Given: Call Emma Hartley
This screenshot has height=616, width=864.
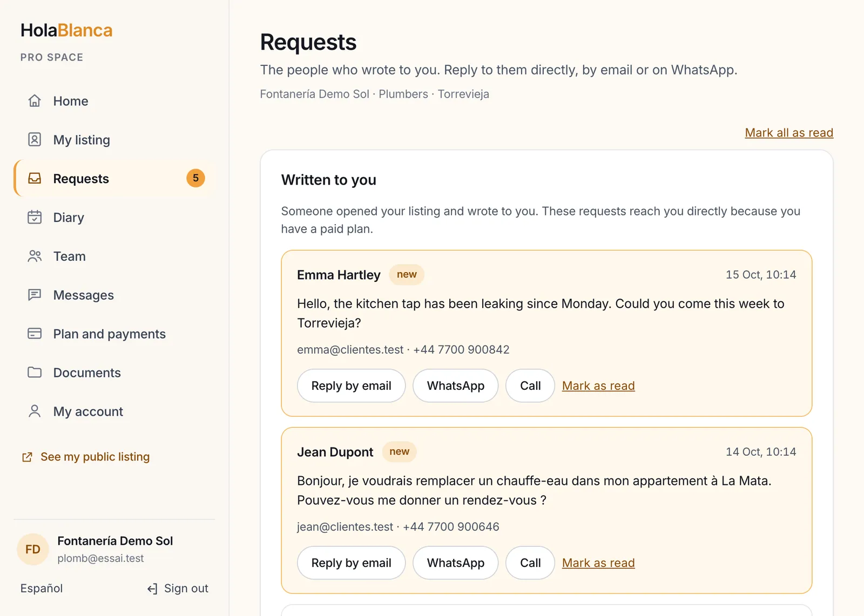Looking at the screenshot, I should click(530, 385).
